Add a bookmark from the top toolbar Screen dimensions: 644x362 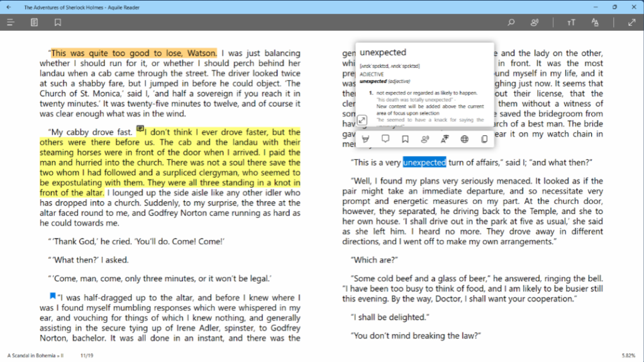click(x=57, y=23)
